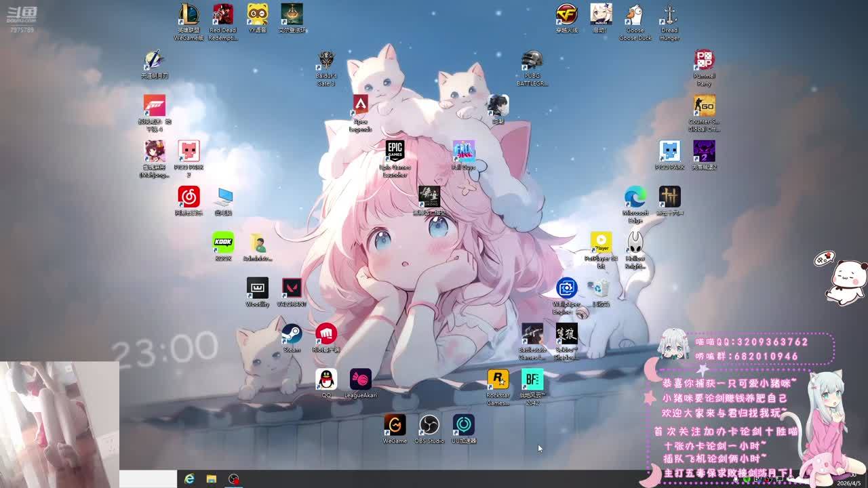Click the Red Dead Redemption icon
868x488 pixels.
(x=222, y=15)
